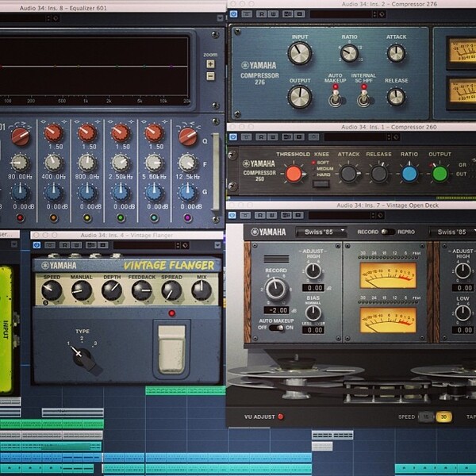Click the Vintage Open Deck bypass power icon
476x476 pixels.
point(232,216)
